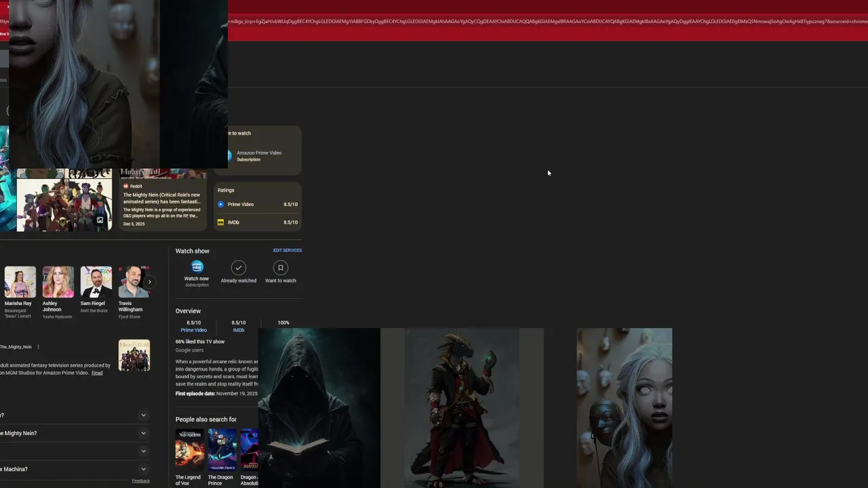This screenshot has height=488, width=868.
Task: Select the hooded figure with book image
Action: pos(319,408)
